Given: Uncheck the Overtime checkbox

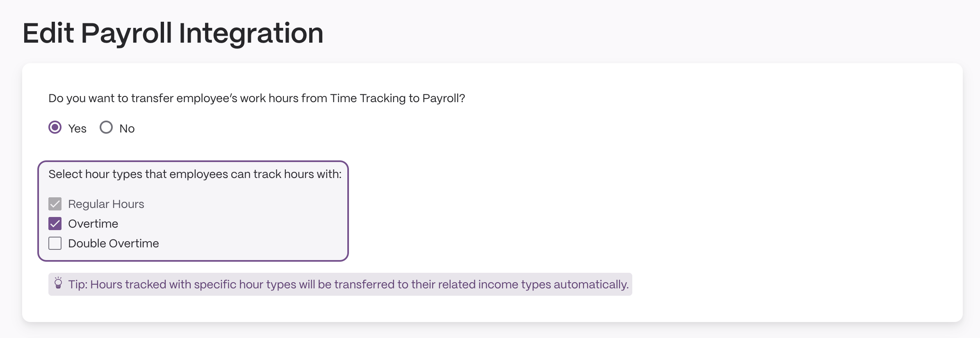Looking at the screenshot, I should click(x=55, y=224).
